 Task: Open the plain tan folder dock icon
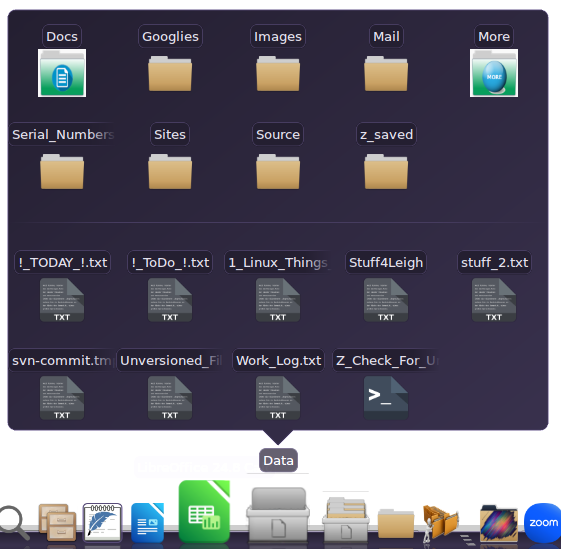click(x=396, y=523)
